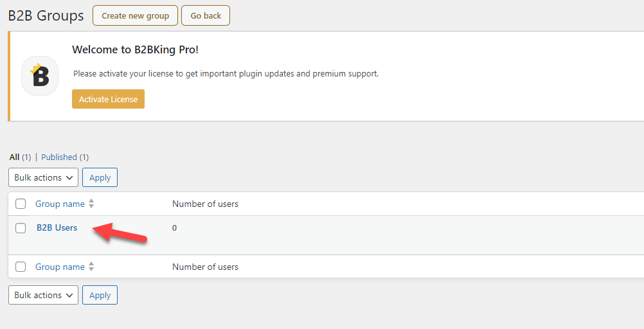Check the B2B Users row checkbox
Image resolution: width=644 pixels, height=329 pixels.
click(21, 228)
